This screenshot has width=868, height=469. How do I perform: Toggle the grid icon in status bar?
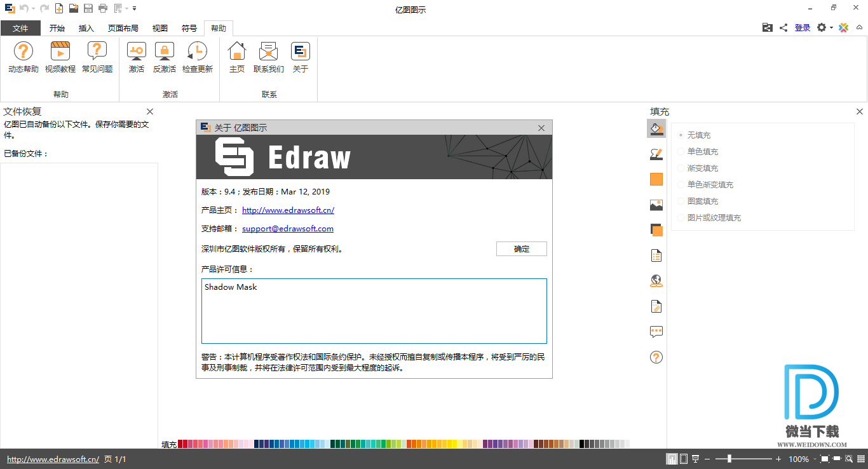860,459
